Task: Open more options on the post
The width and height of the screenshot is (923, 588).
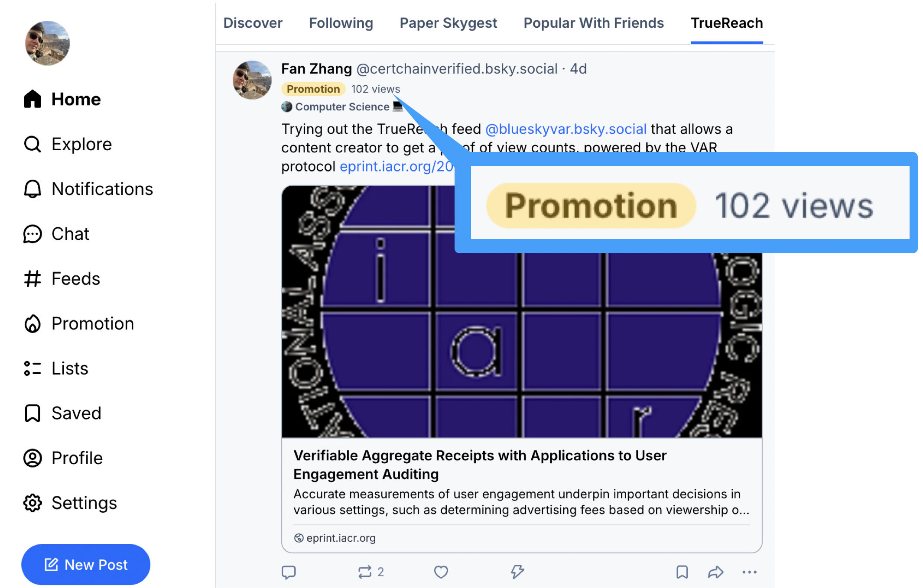Action: tap(749, 572)
